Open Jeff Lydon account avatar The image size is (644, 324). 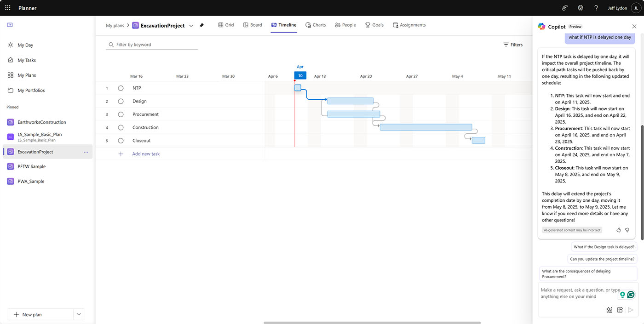tap(636, 8)
